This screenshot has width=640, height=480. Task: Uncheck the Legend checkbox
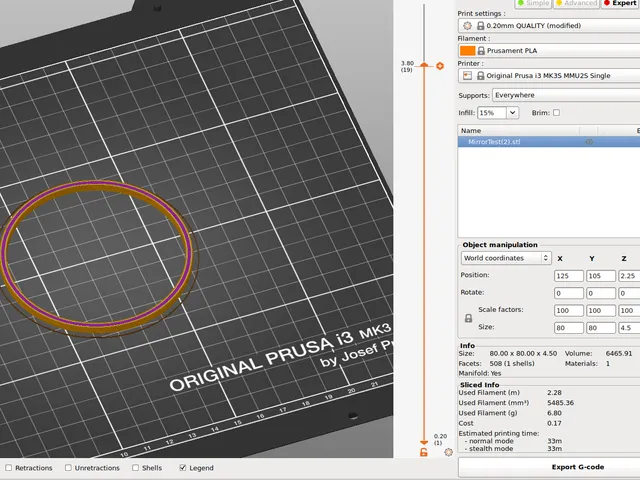183,468
